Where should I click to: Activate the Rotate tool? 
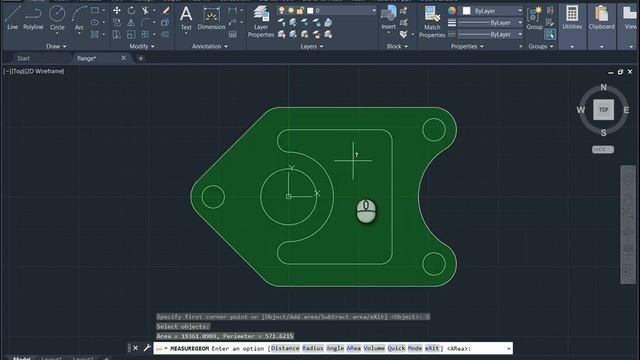point(131,10)
